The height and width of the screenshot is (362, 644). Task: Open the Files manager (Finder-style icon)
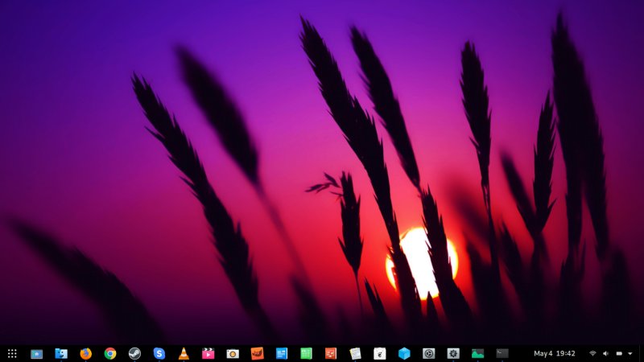click(61, 353)
